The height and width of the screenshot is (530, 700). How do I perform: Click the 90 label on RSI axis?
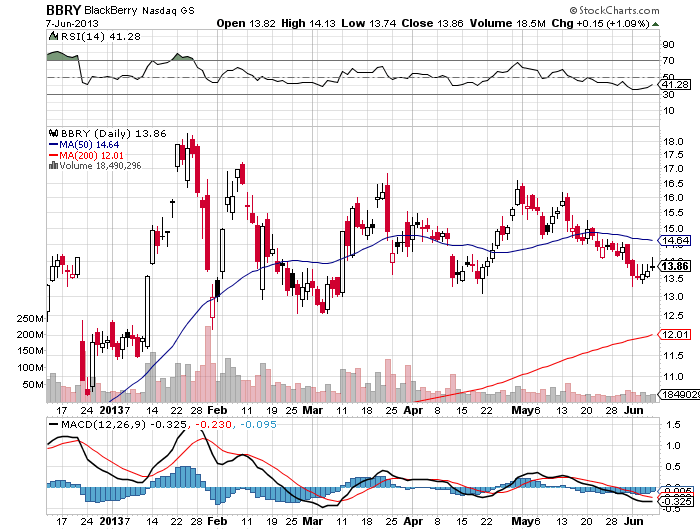(x=668, y=45)
